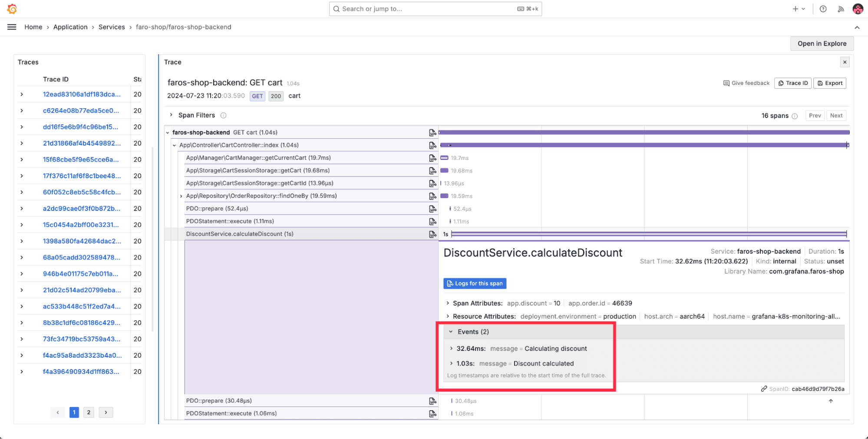Viewport: 868px width, 439px height.
Task: Click span filters info icon
Action: [223, 115]
